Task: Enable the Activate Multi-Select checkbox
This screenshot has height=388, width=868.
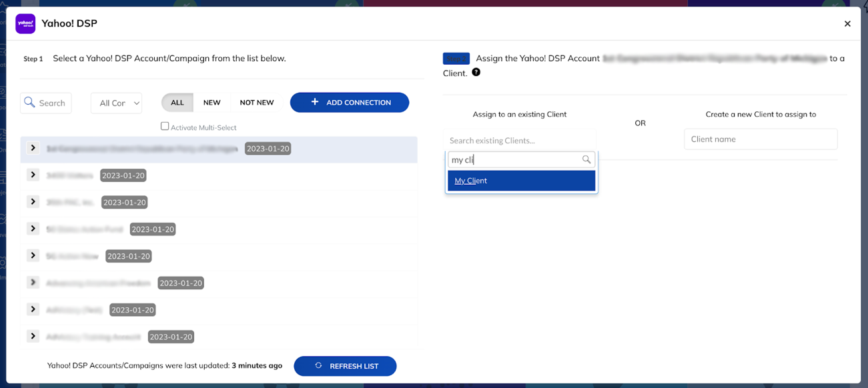Action: 165,126
